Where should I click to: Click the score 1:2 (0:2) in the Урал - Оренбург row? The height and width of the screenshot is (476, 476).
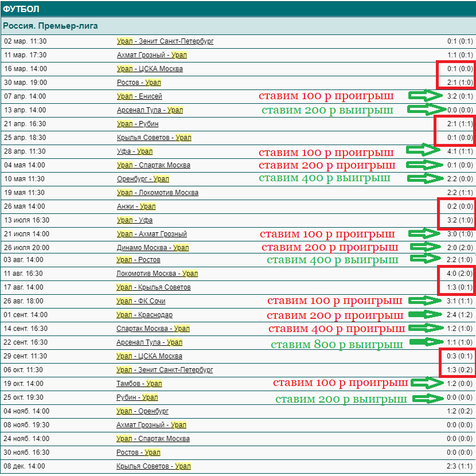[459, 411]
